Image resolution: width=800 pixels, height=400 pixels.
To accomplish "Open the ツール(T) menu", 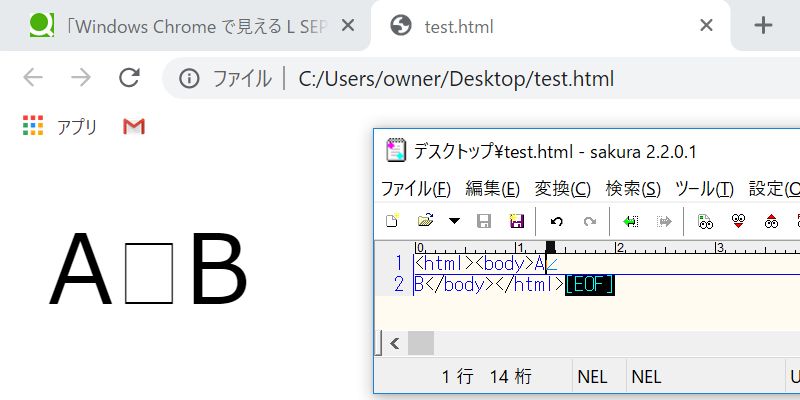I will (x=704, y=189).
